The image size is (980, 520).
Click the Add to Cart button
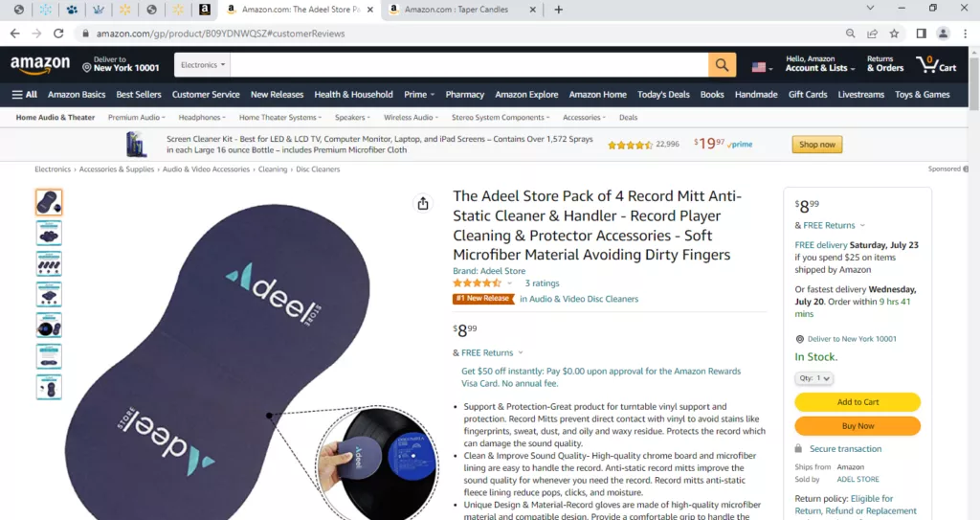click(x=857, y=402)
